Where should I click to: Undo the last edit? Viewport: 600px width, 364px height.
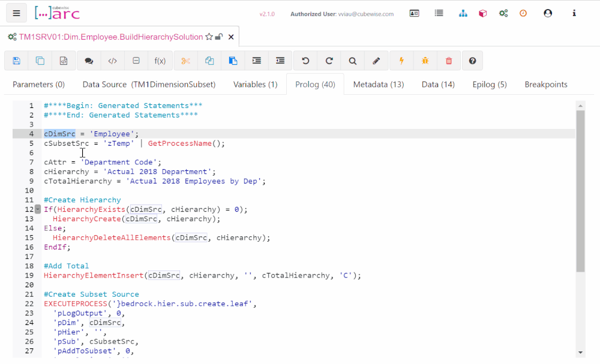pyautogui.click(x=305, y=60)
